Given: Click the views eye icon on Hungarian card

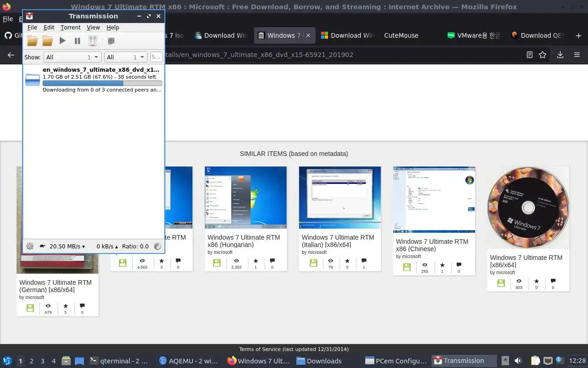Looking at the screenshot, I should (x=237, y=261).
